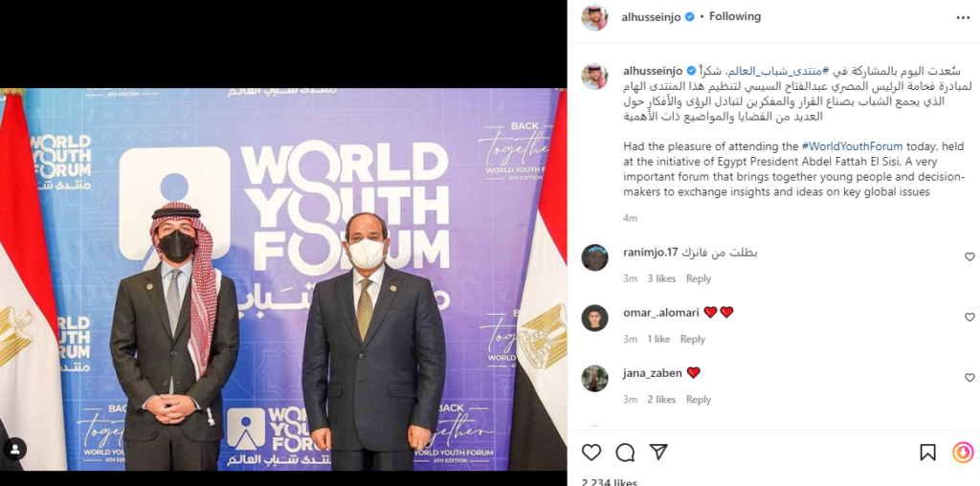980x486 pixels.
Task: Open the comment speech bubble icon
Action: 625,453
